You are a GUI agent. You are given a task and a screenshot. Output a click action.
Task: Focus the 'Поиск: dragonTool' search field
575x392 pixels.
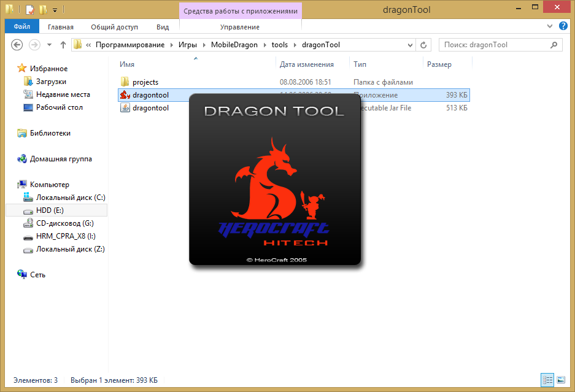(500, 45)
